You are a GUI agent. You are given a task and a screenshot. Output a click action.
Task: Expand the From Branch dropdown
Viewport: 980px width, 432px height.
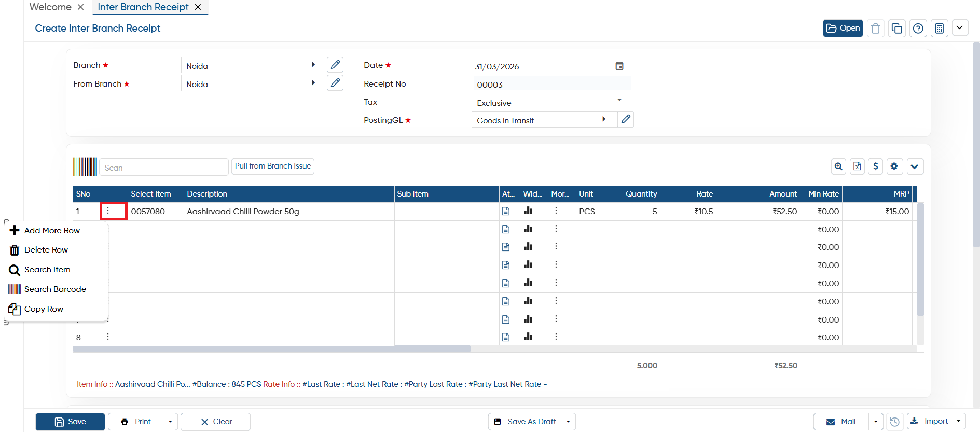point(313,83)
